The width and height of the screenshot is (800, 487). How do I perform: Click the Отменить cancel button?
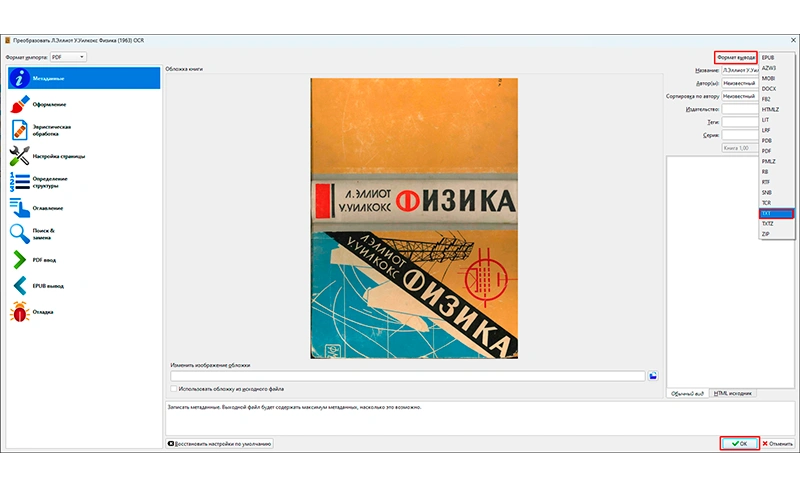(778, 444)
